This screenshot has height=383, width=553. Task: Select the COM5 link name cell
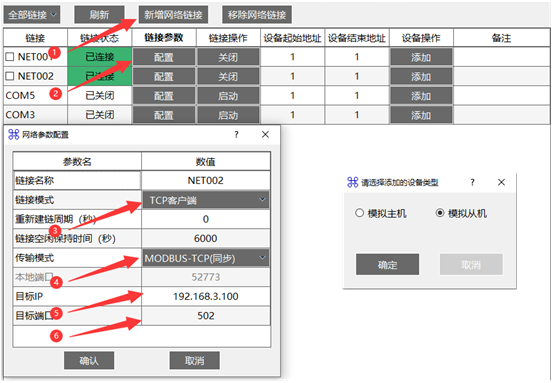coord(35,96)
